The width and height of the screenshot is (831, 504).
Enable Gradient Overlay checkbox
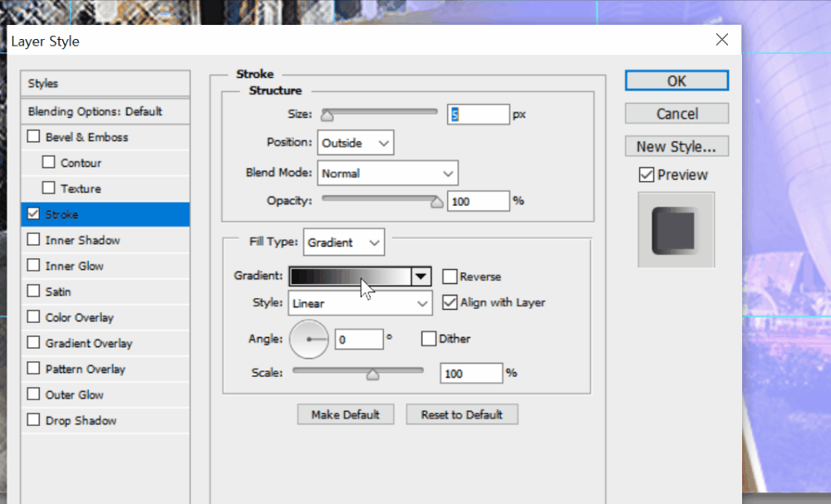click(x=33, y=343)
